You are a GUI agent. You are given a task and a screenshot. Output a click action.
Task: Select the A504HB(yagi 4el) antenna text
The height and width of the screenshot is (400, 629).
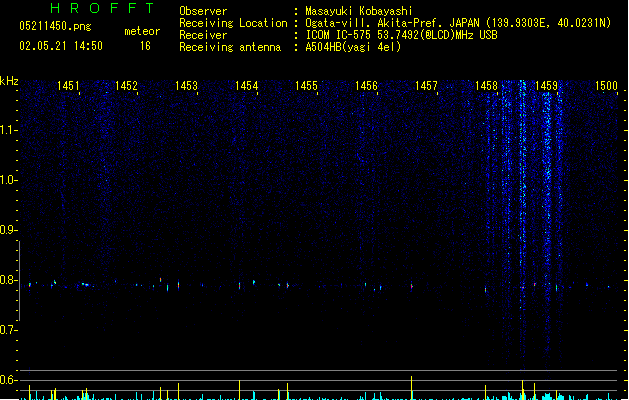[353, 47]
